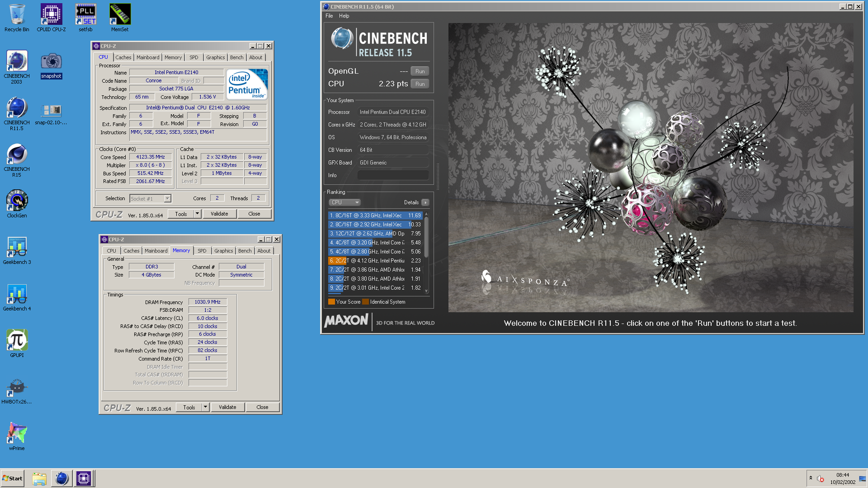Open the MemSet desktop shortcut
Screen dimensions: 868x488
pyautogui.click(x=120, y=18)
